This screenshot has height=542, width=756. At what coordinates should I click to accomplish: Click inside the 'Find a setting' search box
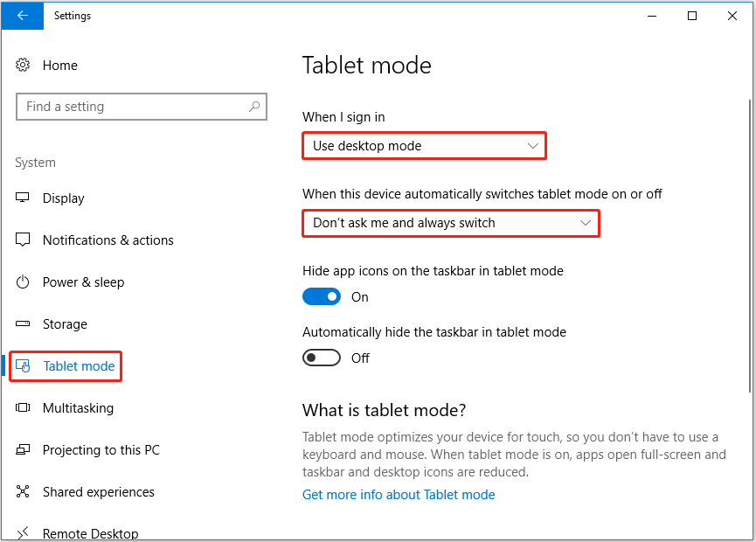point(131,106)
